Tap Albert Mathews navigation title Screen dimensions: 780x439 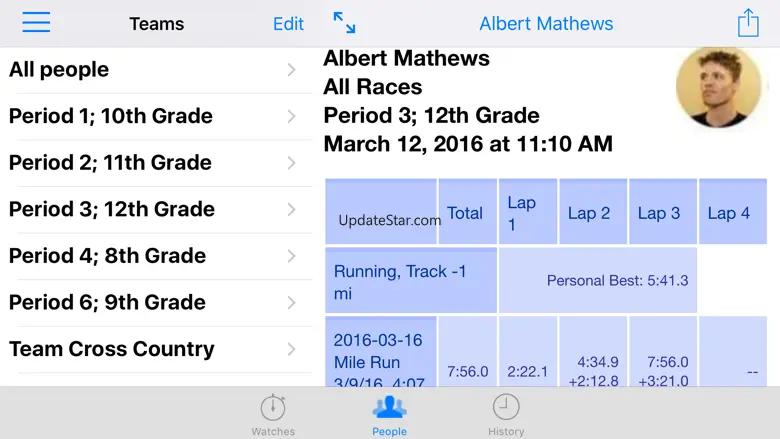546,23
